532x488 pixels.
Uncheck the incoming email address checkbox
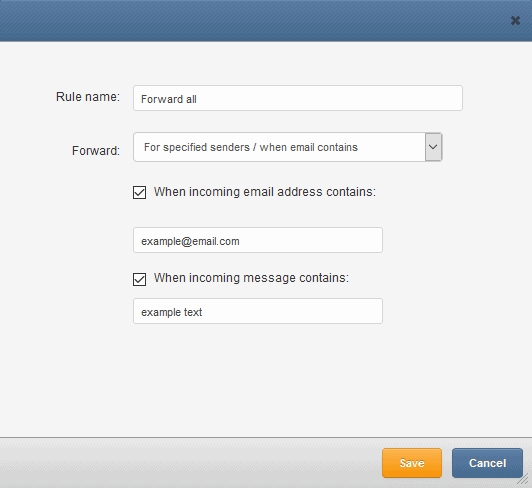pyautogui.click(x=139, y=192)
